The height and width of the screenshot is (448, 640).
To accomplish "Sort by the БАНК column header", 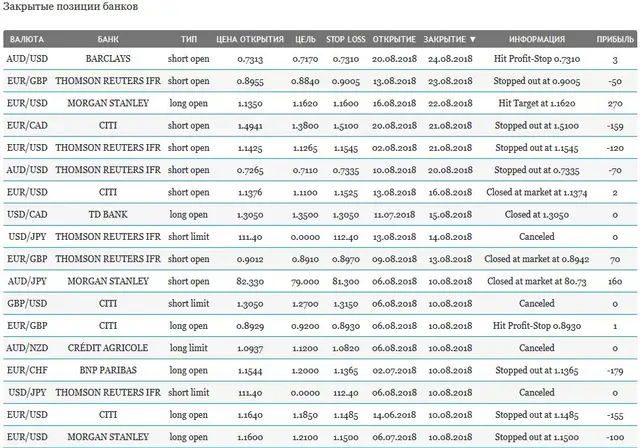I will click(x=108, y=40).
